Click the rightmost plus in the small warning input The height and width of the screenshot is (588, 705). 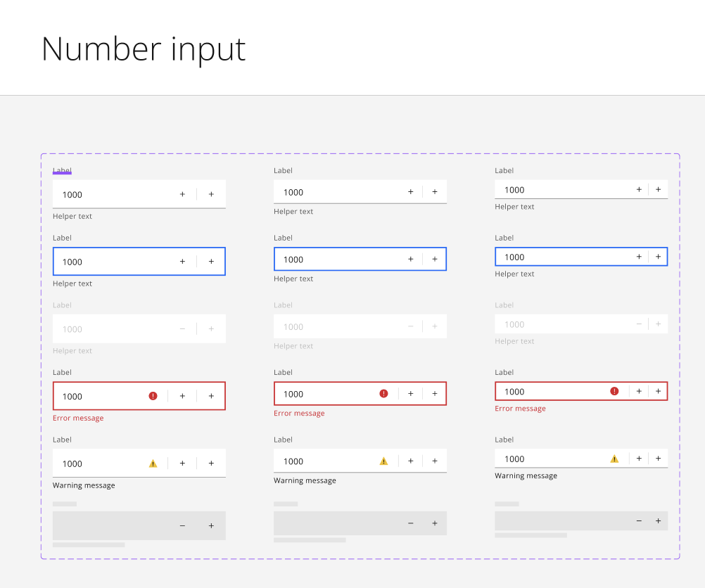[x=659, y=459]
